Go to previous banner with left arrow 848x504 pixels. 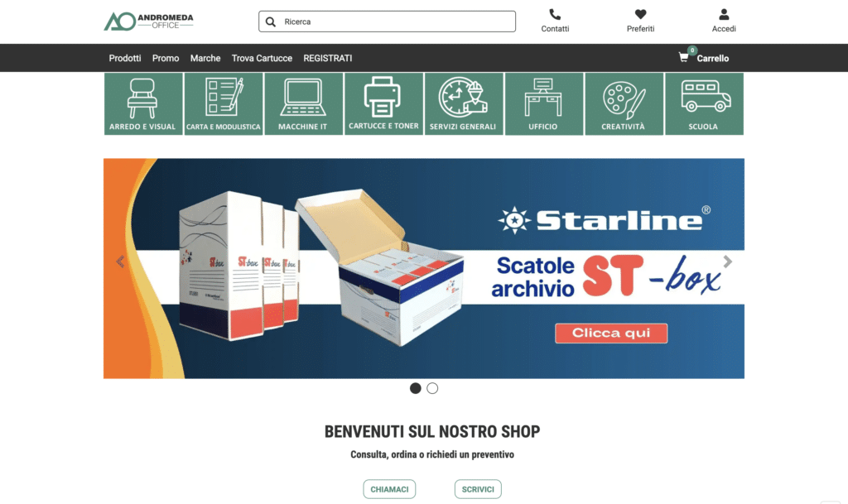click(121, 262)
